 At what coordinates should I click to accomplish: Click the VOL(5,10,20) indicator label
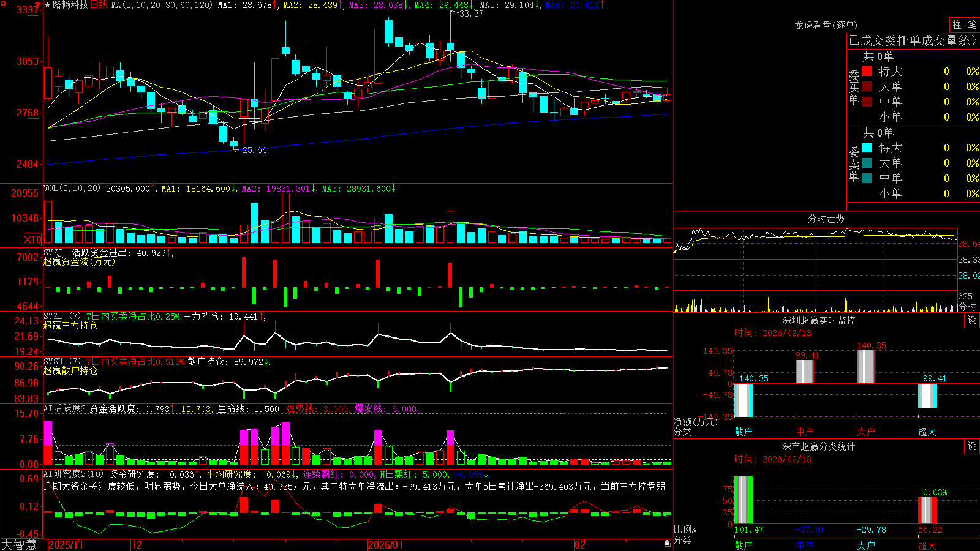[72, 189]
